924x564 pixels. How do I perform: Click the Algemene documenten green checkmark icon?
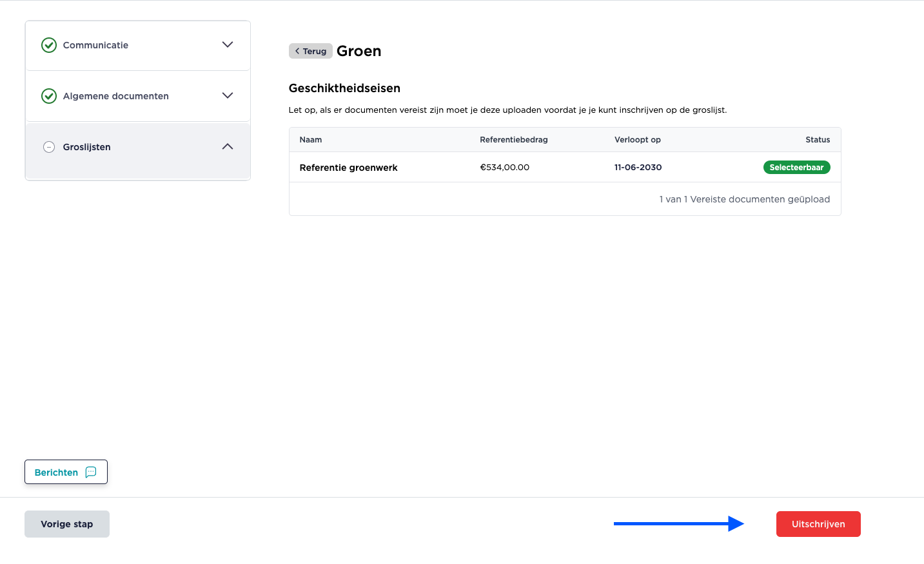click(49, 96)
